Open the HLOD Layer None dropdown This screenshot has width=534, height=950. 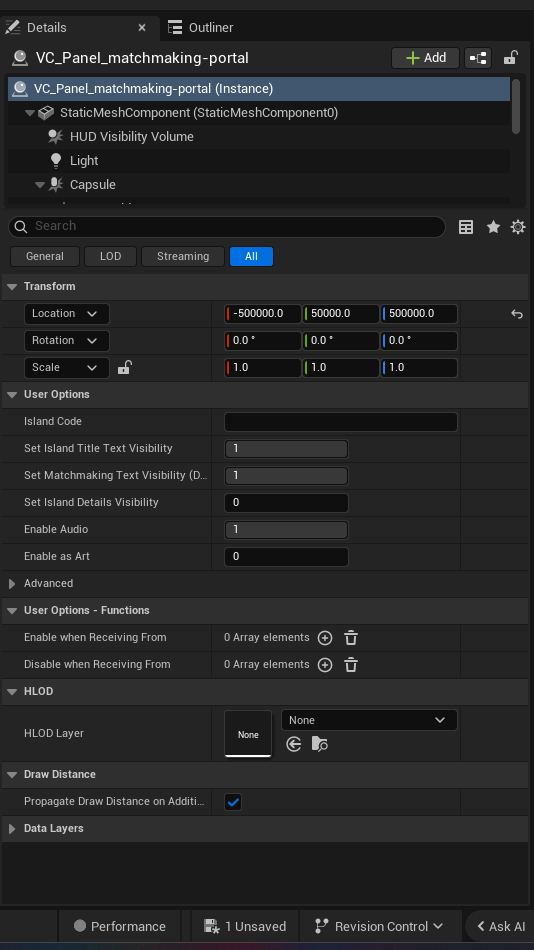tap(369, 720)
